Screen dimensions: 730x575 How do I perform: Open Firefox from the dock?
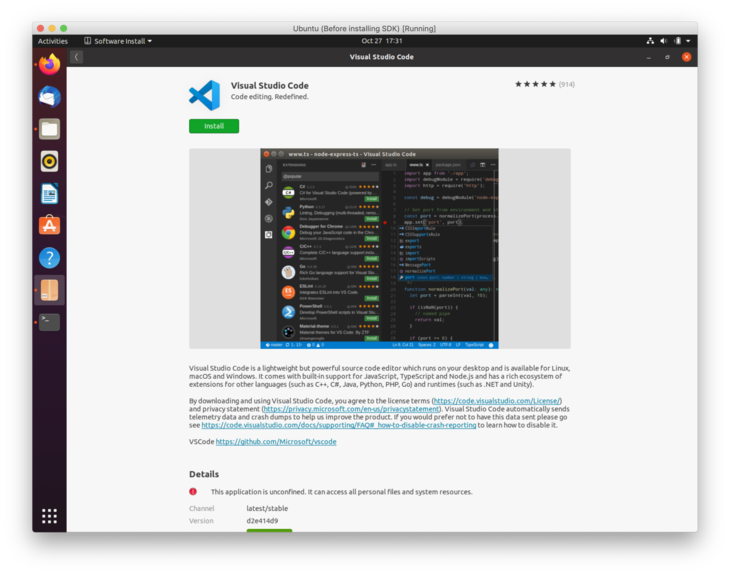coord(49,64)
